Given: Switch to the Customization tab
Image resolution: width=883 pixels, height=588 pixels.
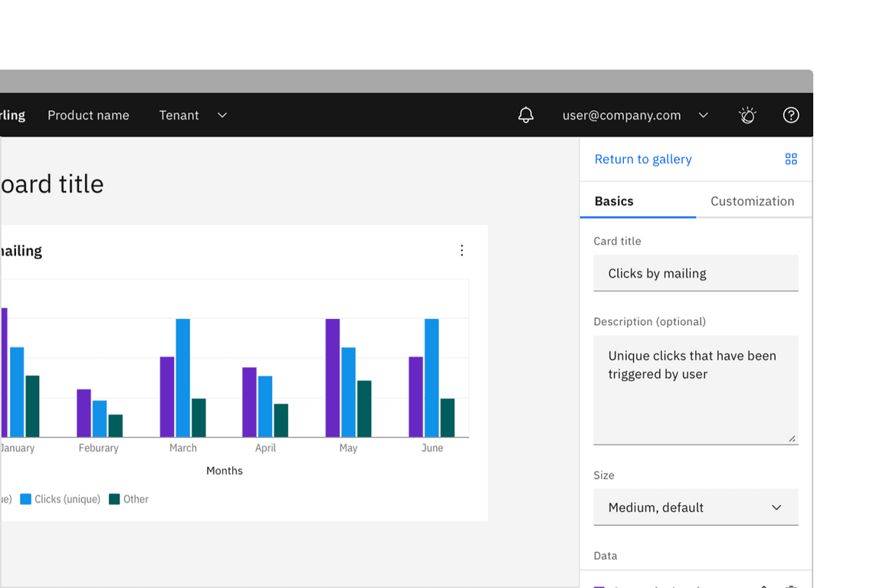Looking at the screenshot, I should coord(752,201).
